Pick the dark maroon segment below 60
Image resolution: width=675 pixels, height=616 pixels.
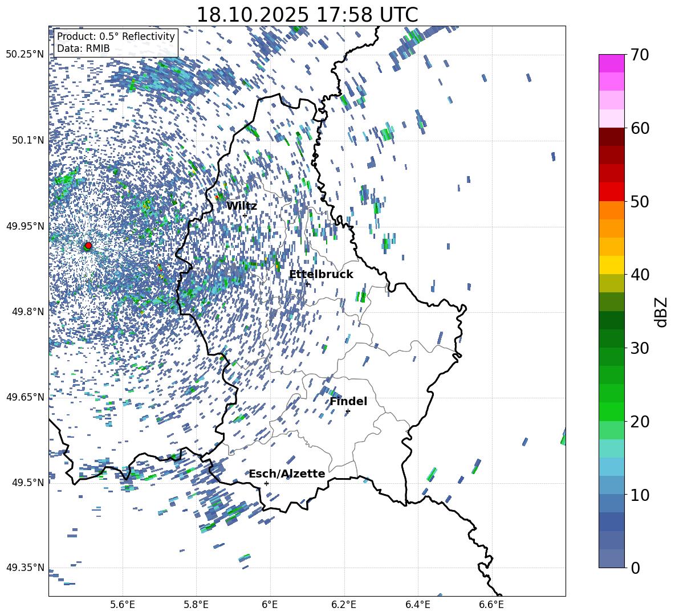pos(612,137)
